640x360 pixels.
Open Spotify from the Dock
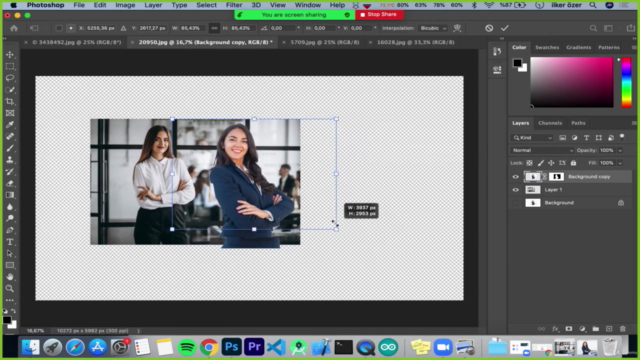187,347
